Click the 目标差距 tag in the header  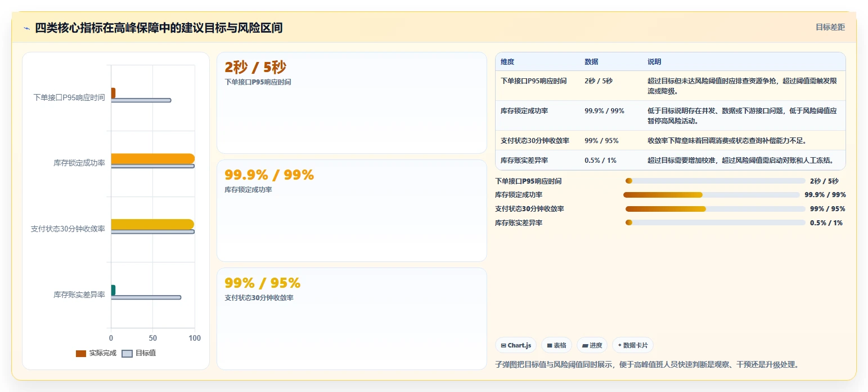pyautogui.click(x=830, y=27)
